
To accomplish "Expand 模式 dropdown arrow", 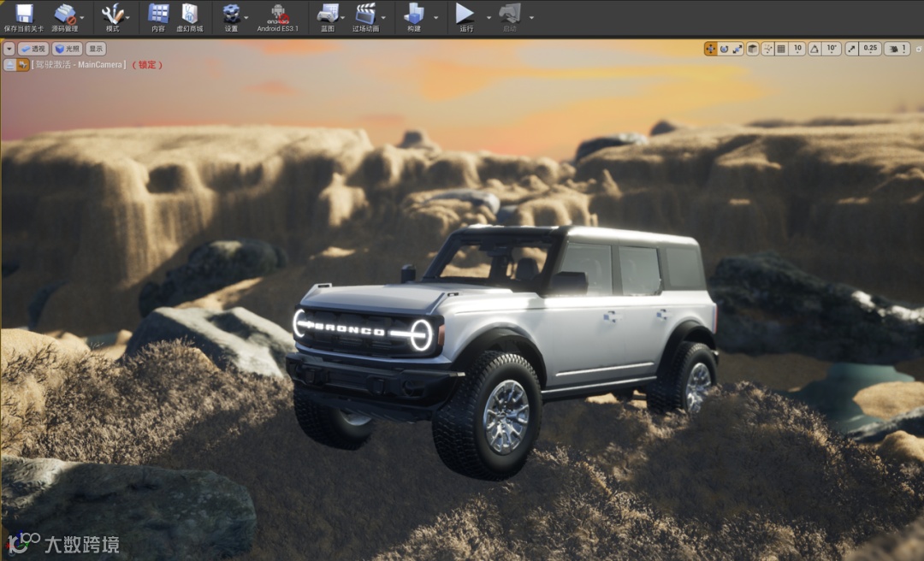I will point(127,17).
